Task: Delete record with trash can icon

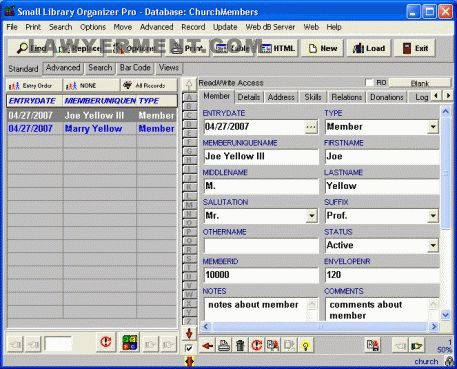Action: (x=240, y=346)
